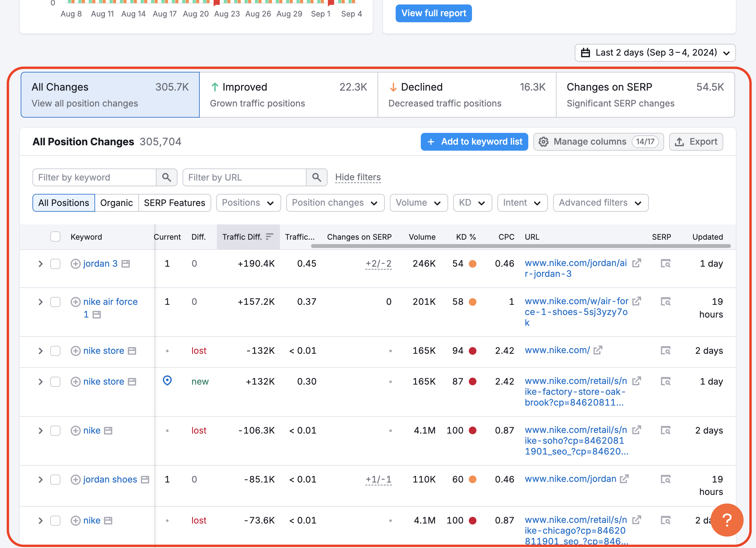
Task: Open external link icon for www.nike.com/ URL
Action: (598, 351)
